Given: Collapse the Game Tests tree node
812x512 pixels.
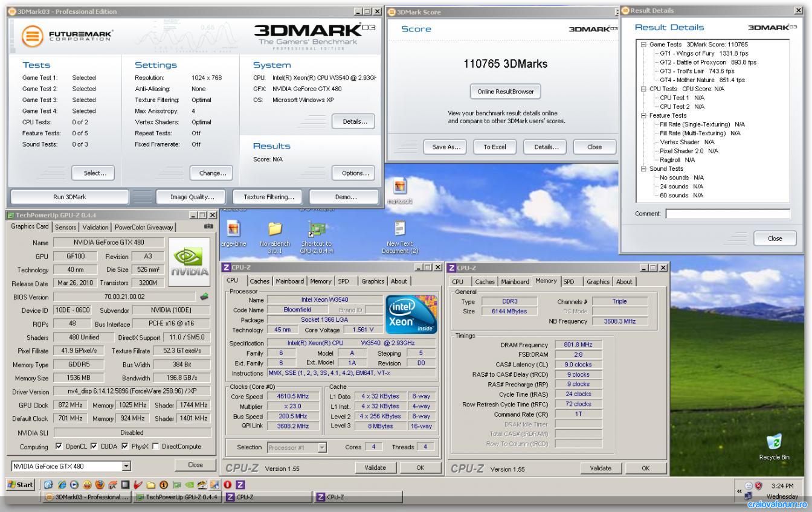Looking at the screenshot, I should coord(643,44).
